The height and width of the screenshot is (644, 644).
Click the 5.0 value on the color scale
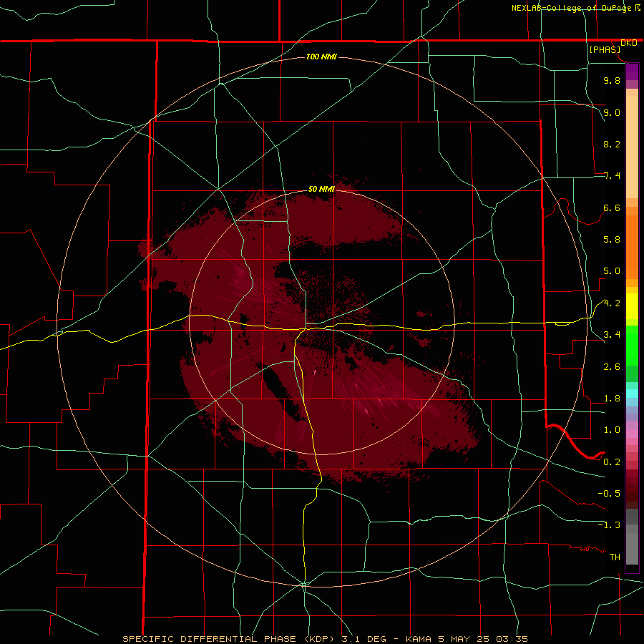612,271
